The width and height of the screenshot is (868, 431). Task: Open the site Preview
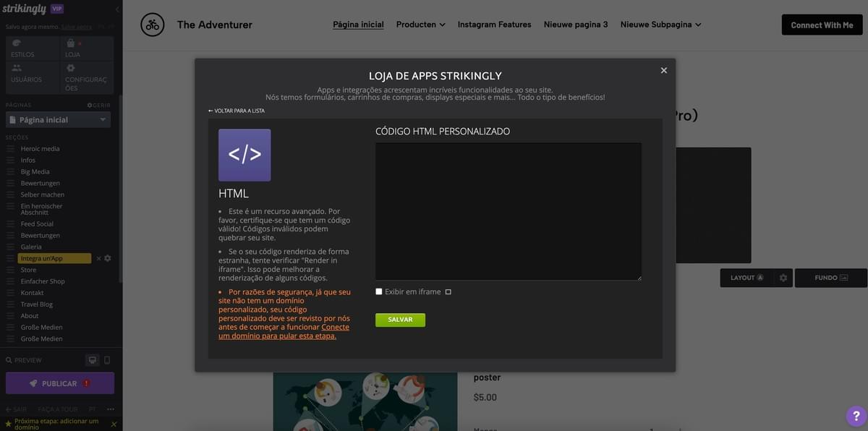(24, 360)
